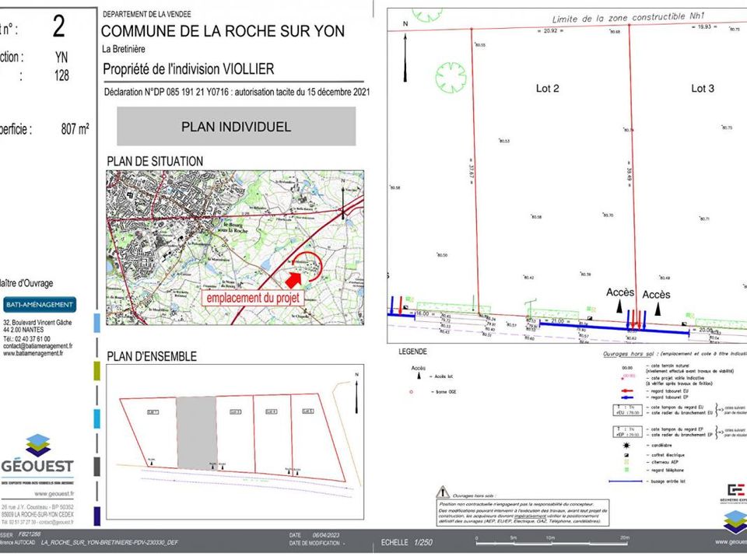Open the www.batiamenagement.fr link

(33, 353)
